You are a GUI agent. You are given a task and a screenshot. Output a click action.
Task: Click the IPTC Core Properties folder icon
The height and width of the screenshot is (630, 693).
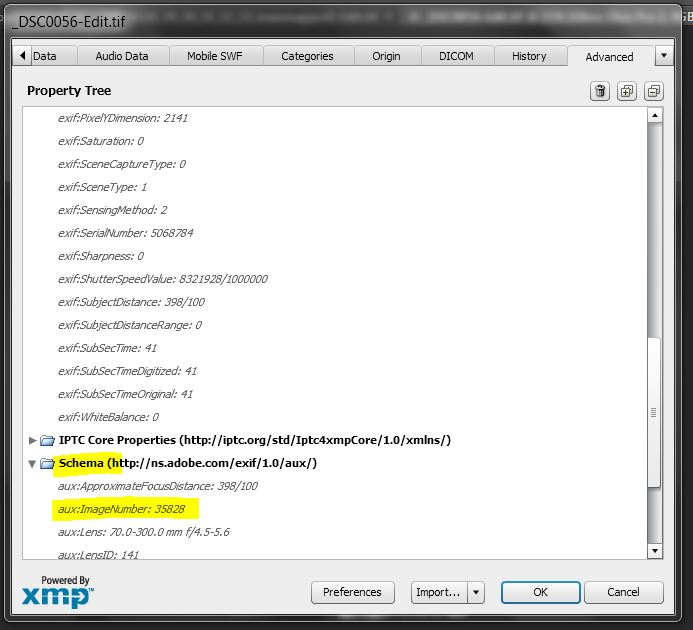coord(47,440)
